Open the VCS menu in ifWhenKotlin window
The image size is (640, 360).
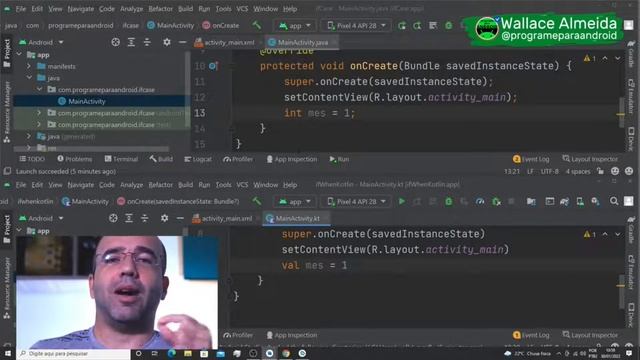(242, 184)
